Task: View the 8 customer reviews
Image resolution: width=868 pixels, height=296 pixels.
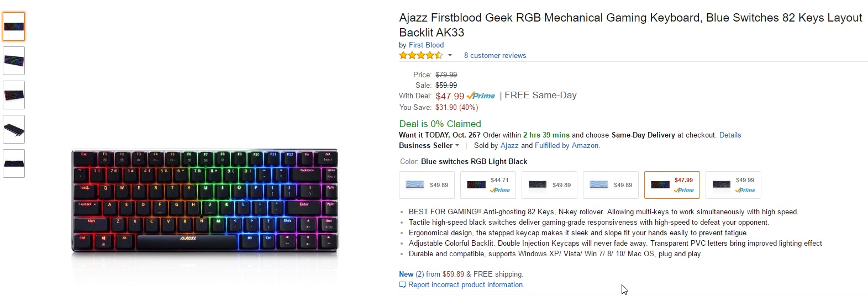Action: 495,56
